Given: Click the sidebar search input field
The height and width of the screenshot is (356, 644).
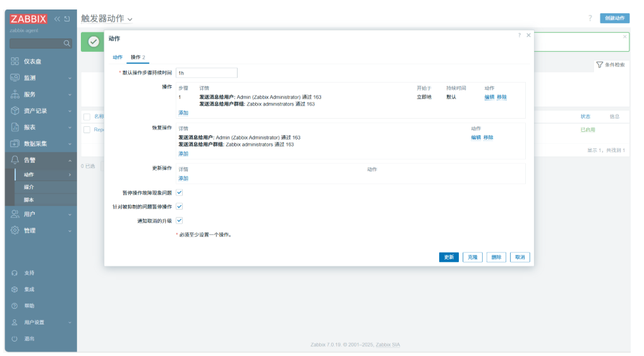Looking at the screenshot, I should 40,44.
